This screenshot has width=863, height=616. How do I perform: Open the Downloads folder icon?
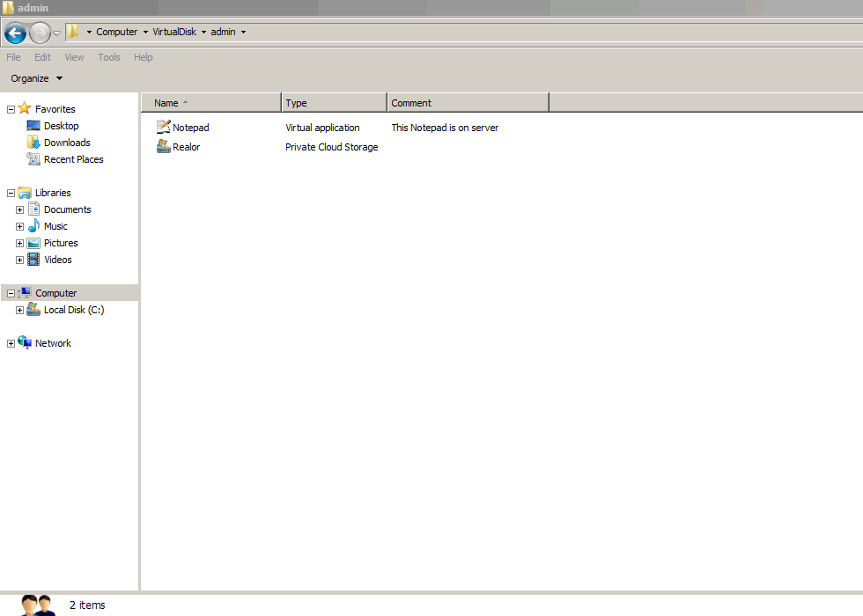coord(33,143)
